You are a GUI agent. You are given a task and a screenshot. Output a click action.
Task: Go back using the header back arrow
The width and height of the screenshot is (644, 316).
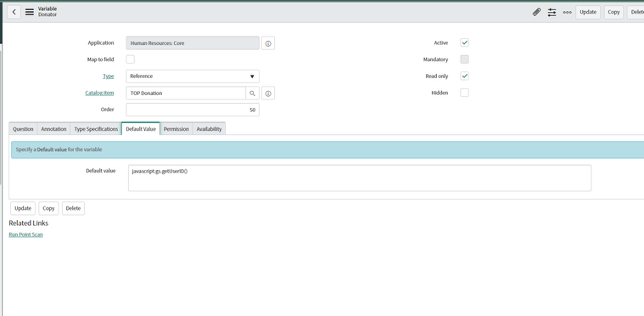pyautogui.click(x=14, y=12)
